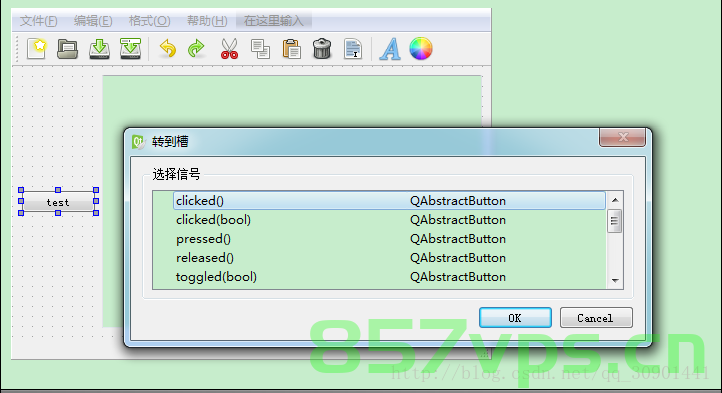Open the 格式(O) menu
Viewport: 722px width, 393px height.
[150, 21]
